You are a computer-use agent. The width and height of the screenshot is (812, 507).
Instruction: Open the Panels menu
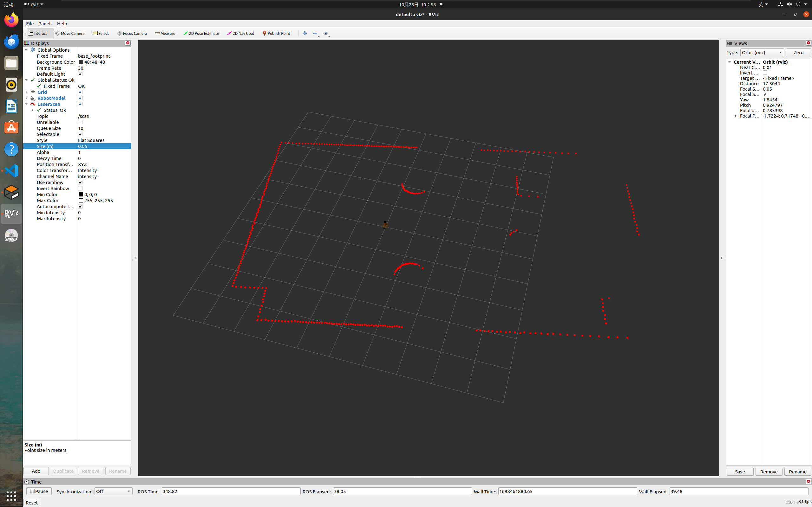click(x=45, y=24)
